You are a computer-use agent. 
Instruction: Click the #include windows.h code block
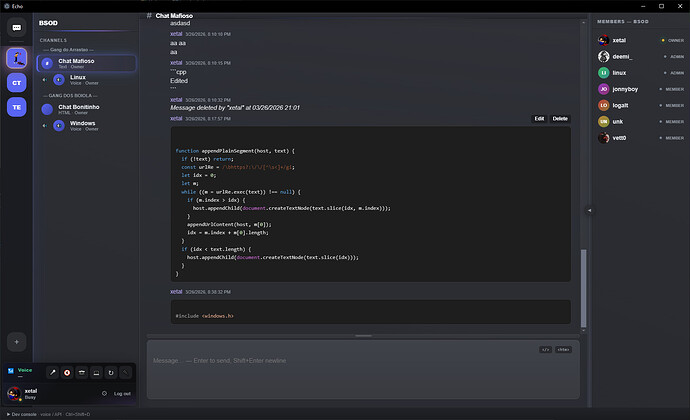click(371, 312)
